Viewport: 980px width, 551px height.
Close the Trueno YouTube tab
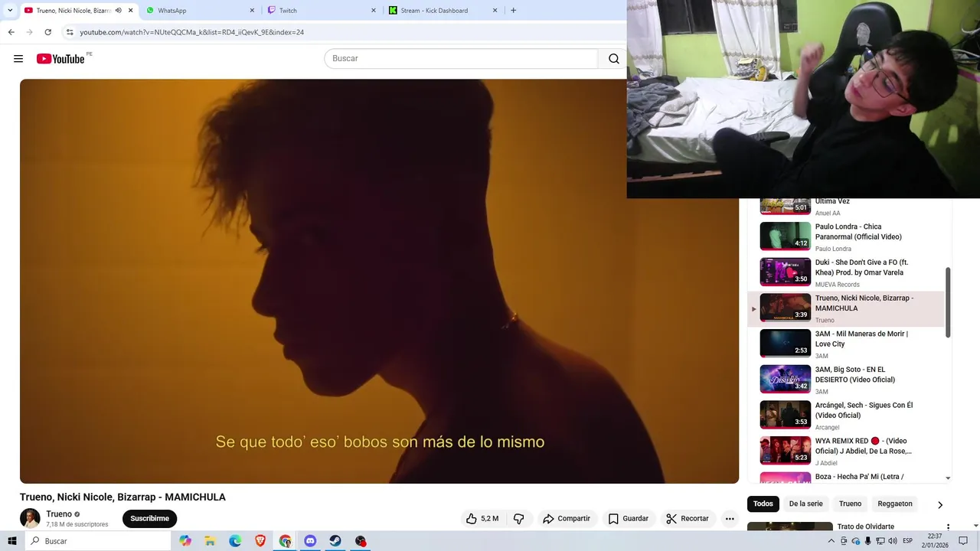(130, 11)
